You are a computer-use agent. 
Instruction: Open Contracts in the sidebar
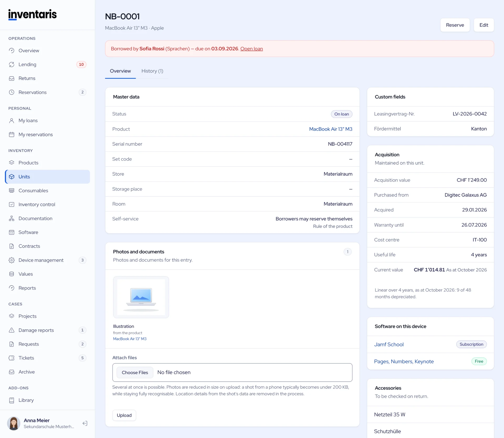coord(48,246)
